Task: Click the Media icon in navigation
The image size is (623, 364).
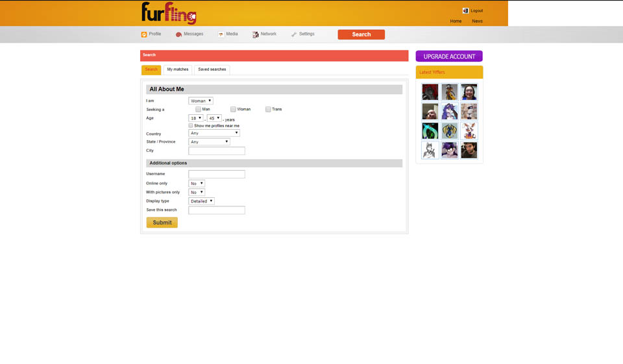Action: (221, 34)
